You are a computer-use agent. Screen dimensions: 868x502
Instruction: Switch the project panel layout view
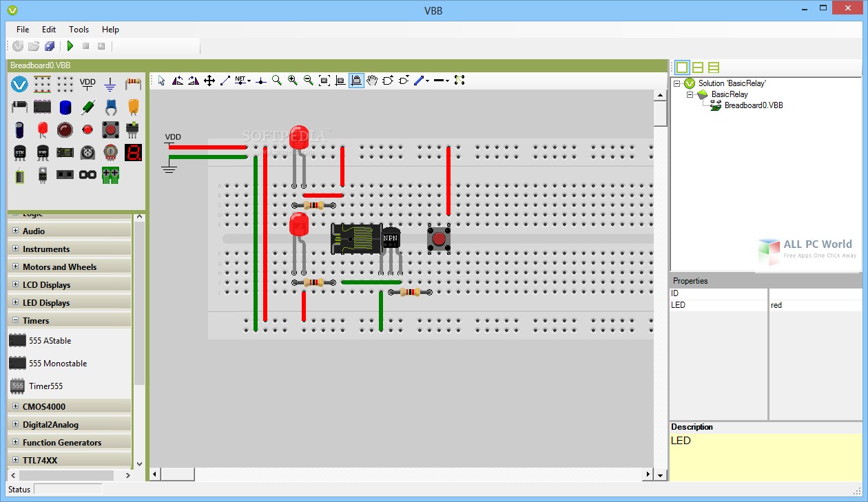pos(698,67)
